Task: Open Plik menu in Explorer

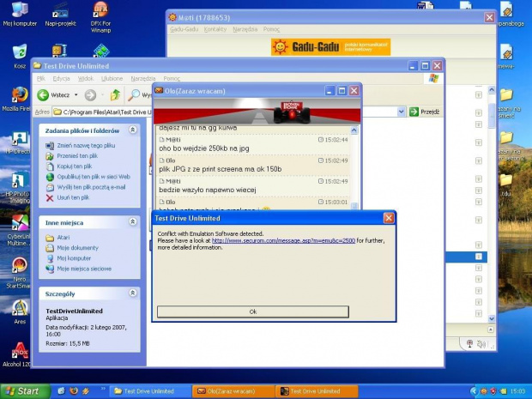Action: [41, 78]
